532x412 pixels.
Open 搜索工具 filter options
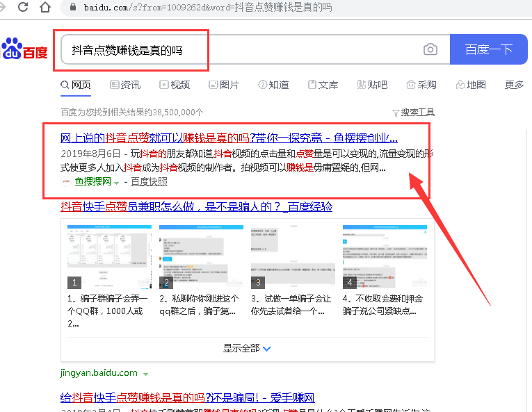[413, 113]
